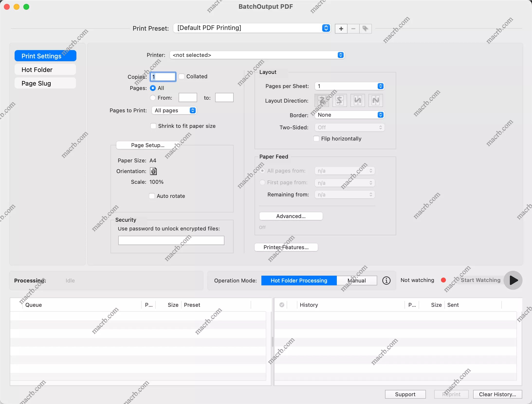
Task: Switch to Print Settings section
Action: coord(46,56)
